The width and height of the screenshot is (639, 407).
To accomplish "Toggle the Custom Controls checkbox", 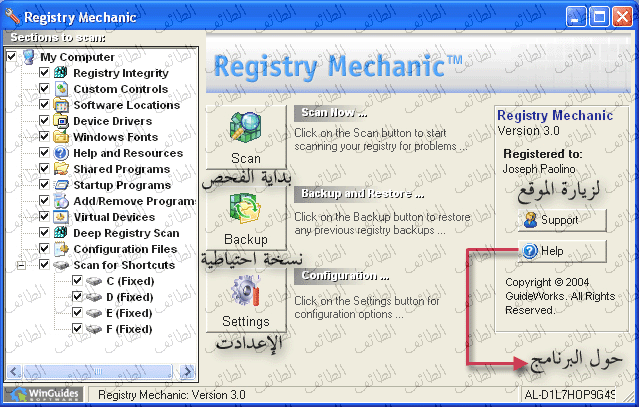I will (x=44, y=88).
